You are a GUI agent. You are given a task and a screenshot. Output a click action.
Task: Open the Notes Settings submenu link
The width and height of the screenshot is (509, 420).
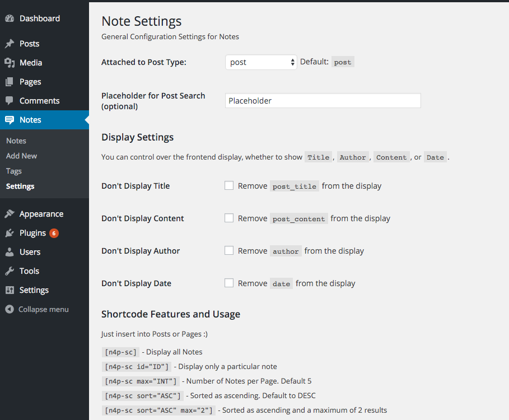point(20,186)
